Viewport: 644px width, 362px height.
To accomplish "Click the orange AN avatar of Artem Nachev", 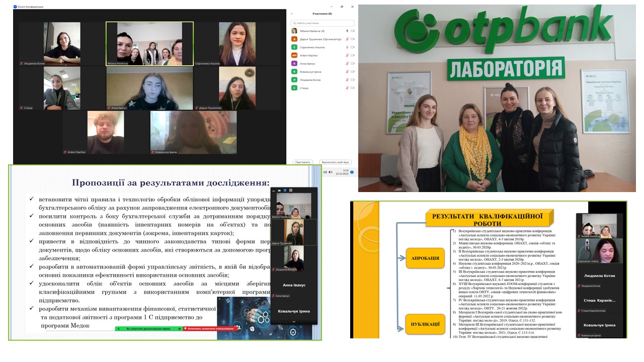I will coord(294,55).
